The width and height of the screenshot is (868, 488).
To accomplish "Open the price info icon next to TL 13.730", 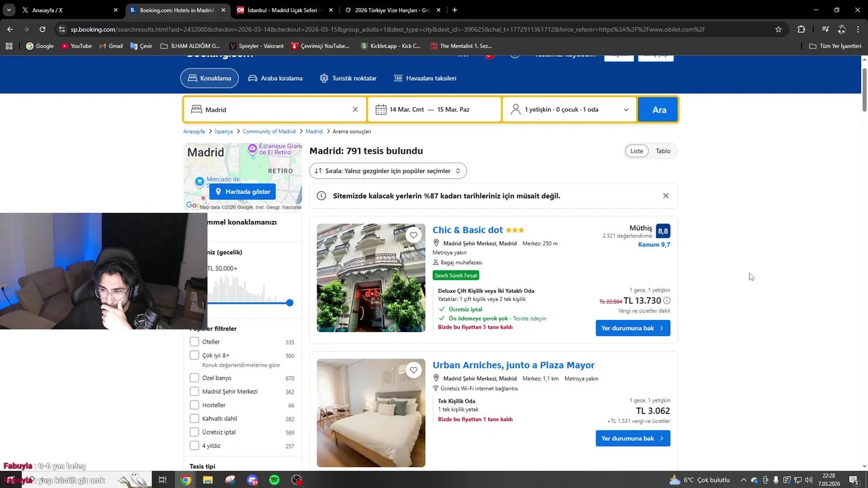I will pyautogui.click(x=667, y=301).
